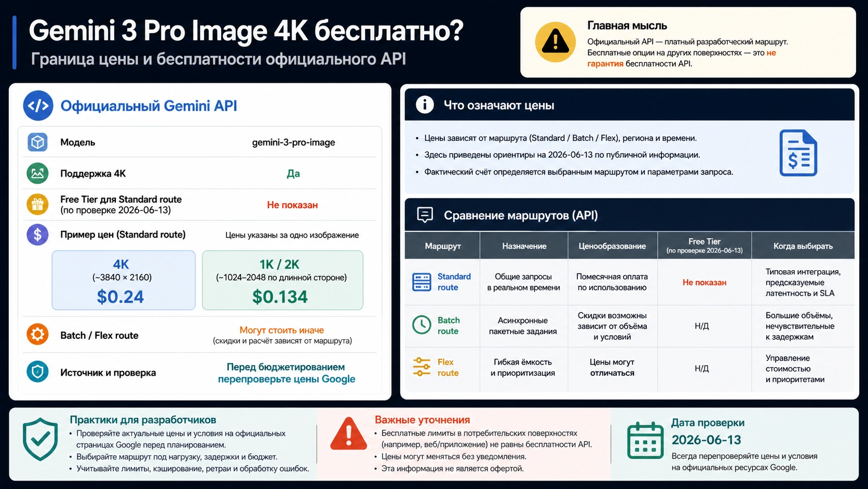This screenshot has width=868, height=489.
Task: Click the image icon beside Поддержка 4K
Action: coord(37,173)
